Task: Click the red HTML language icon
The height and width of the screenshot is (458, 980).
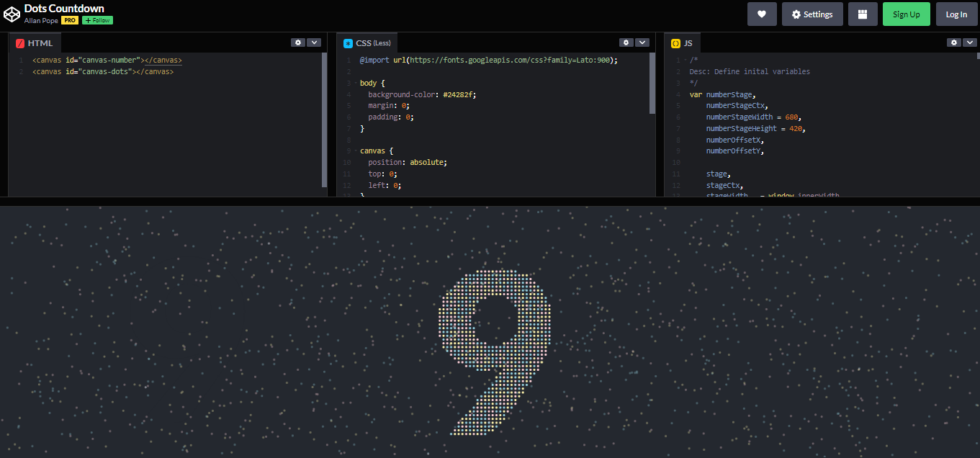Action: 19,42
